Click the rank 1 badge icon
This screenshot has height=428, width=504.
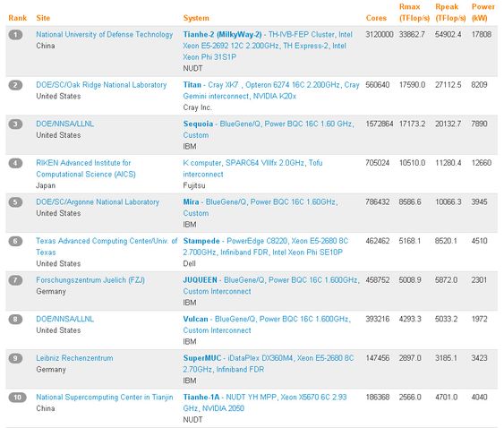tap(15, 35)
